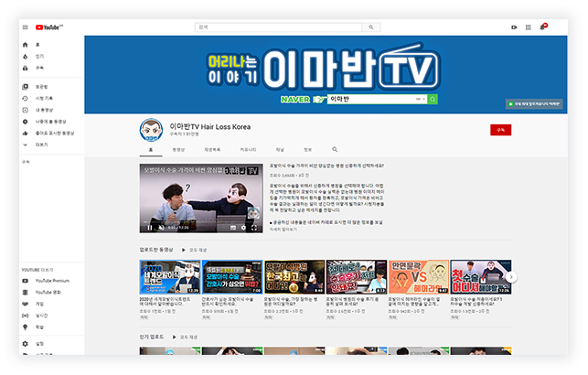Open featured video player settings gear
The width and height of the screenshot is (588, 375).
coord(243,228)
